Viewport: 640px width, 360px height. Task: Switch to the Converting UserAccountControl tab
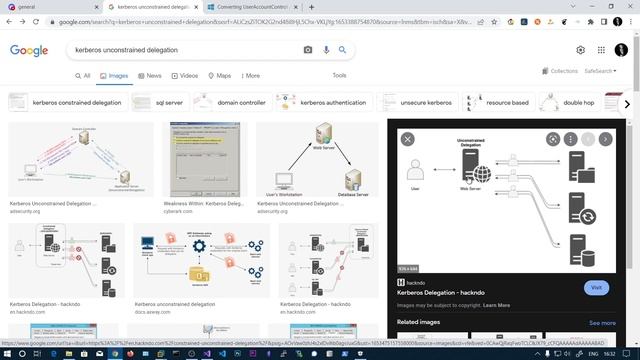(253, 7)
